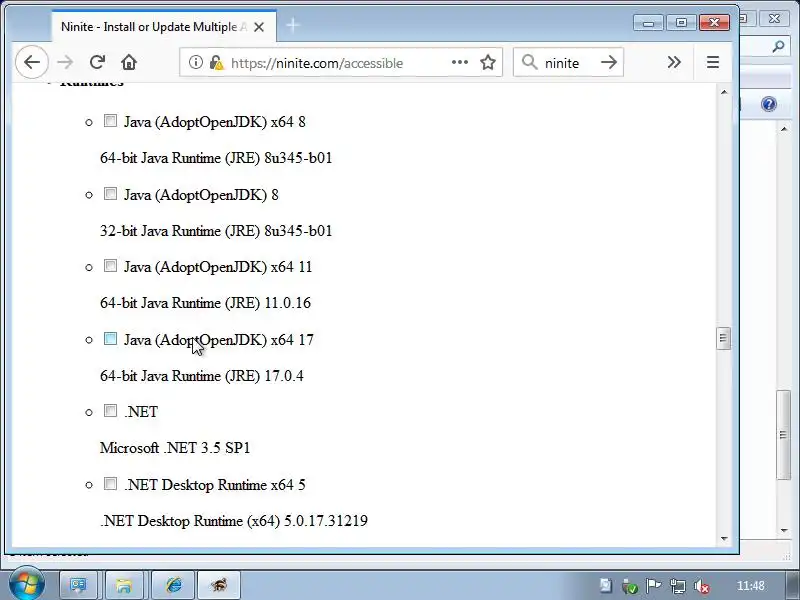Screen dimensions: 800x600
Task: Click the .NET Desktop Runtime x64 5 label
Action: pyautogui.click(x=215, y=485)
